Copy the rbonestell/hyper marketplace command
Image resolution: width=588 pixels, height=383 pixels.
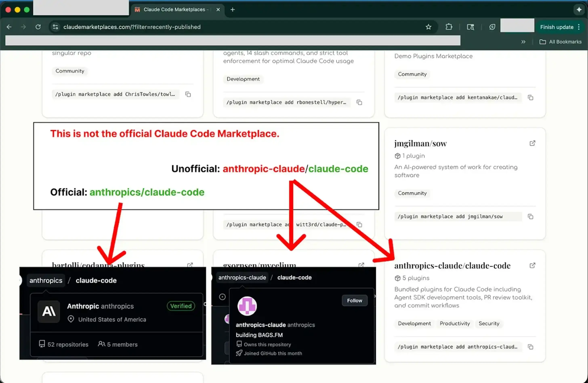click(x=359, y=102)
